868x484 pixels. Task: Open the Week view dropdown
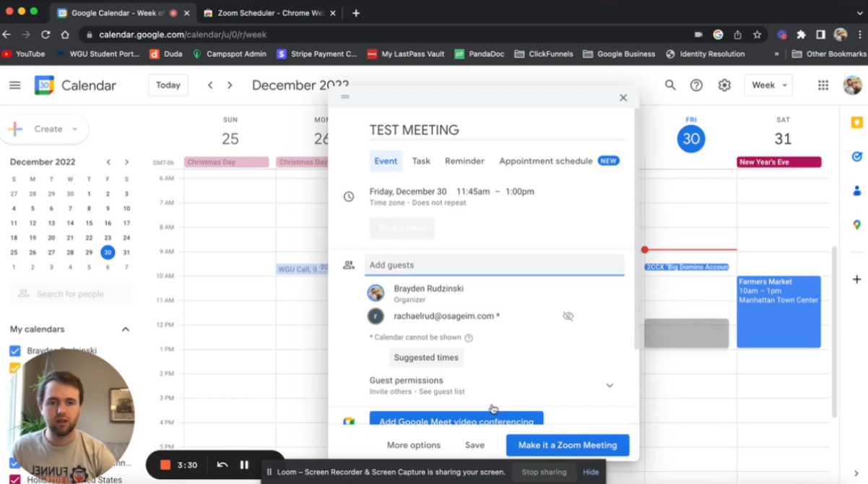click(768, 85)
